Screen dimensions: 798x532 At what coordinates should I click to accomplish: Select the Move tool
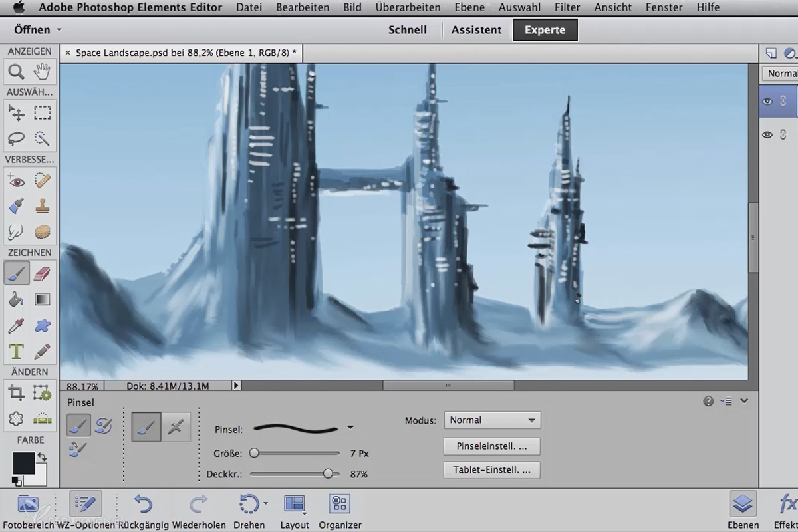[x=17, y=113]
